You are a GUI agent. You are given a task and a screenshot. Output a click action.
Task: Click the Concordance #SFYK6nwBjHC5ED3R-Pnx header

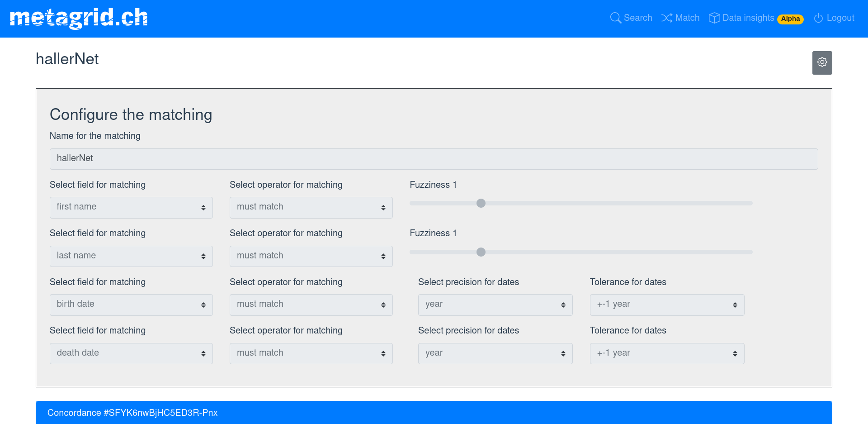point(132,413)
